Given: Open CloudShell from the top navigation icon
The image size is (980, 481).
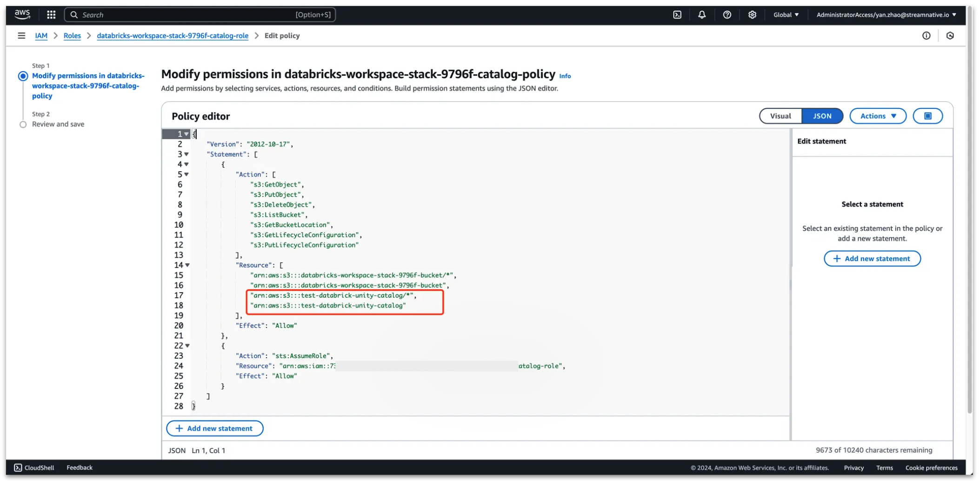Looking at the screenshot, I should tap(677, 14).
